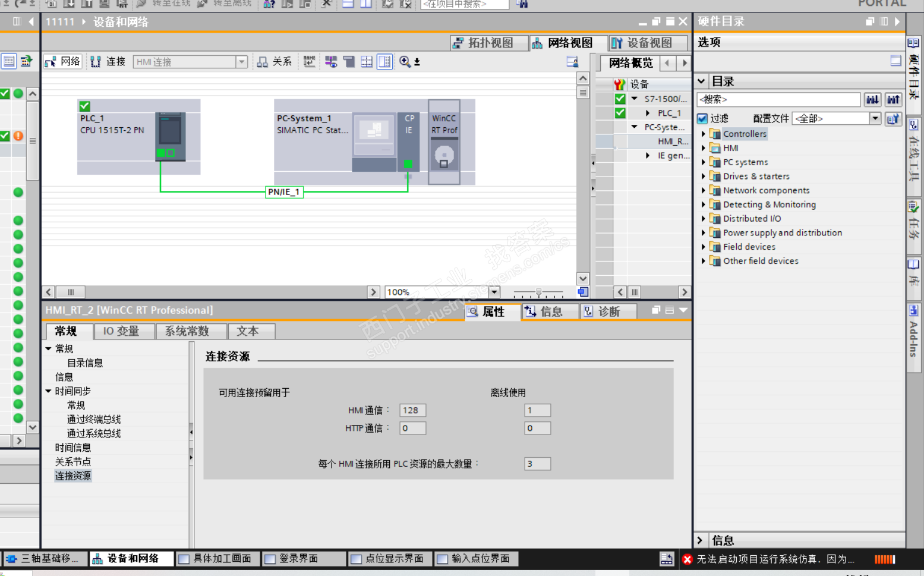Collapse the S7-1500 row in network overview
Image resolution: width=924 pixels, height=576 pixels.
tap(635, 99)
